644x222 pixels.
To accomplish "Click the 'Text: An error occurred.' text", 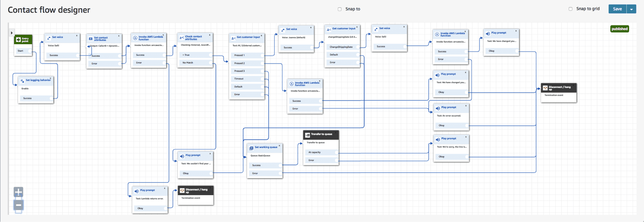I will click(x=449, y=116).
